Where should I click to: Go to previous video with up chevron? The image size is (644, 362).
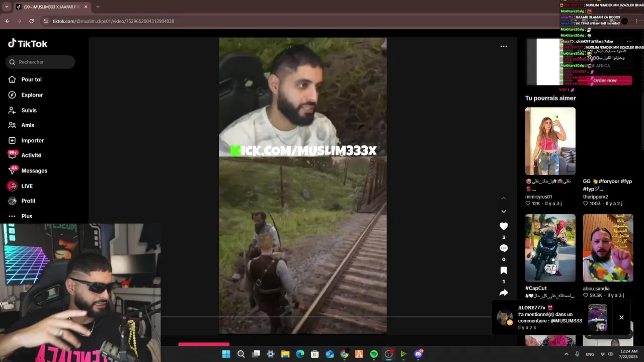coord(504,198)
